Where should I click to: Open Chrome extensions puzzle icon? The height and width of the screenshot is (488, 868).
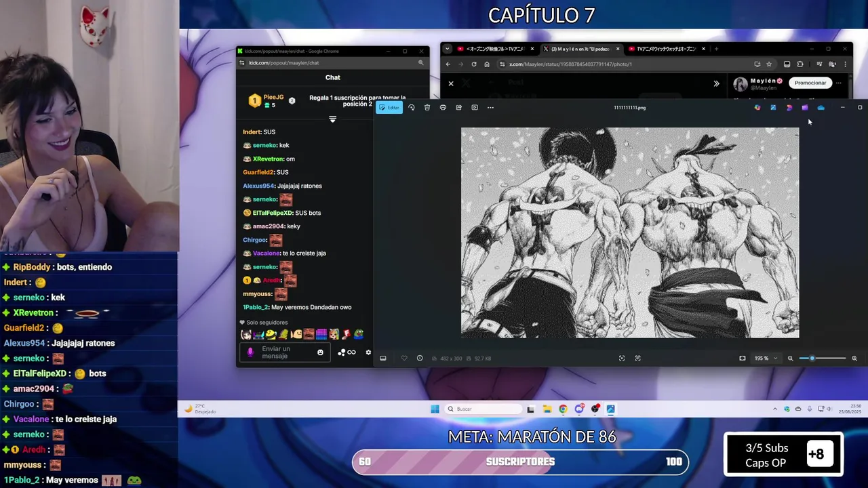coord(800,64)
